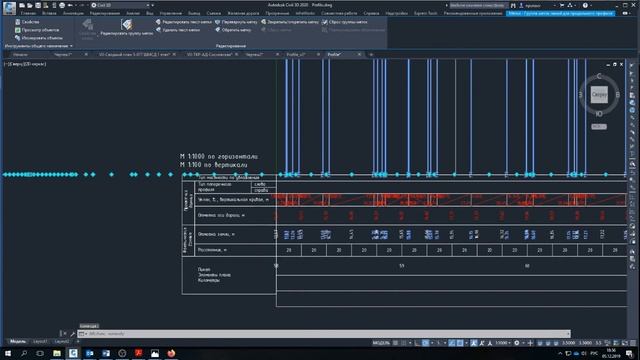
Task: Click the New drawing icon in quick access toolbar
Action: pos(22,5)
